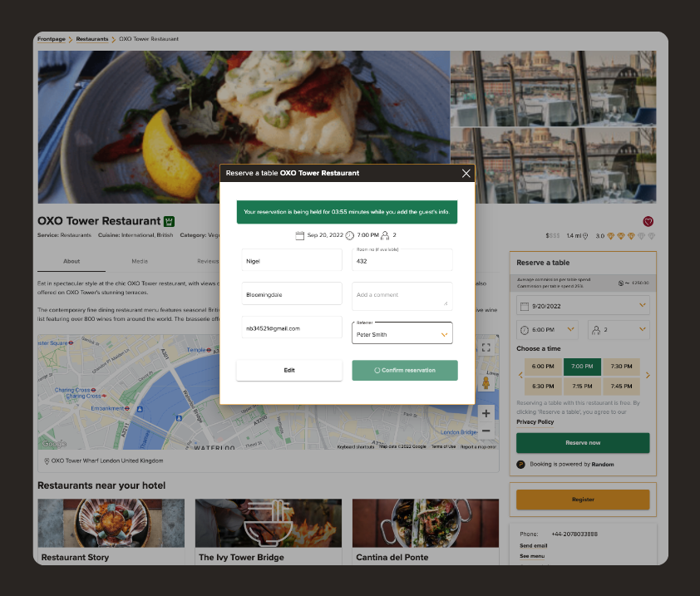This screenshot has width=700, height=596.
Task: Click the guest person icon in dialog summary
Action: click(385, 235)
